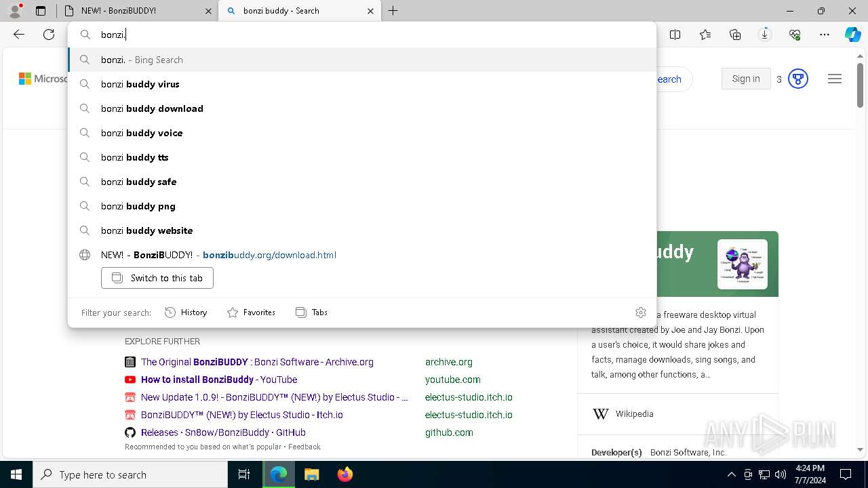The image size is (868, 488).
Task: Click the 'github.com' domain text
Action: point(449,432)
